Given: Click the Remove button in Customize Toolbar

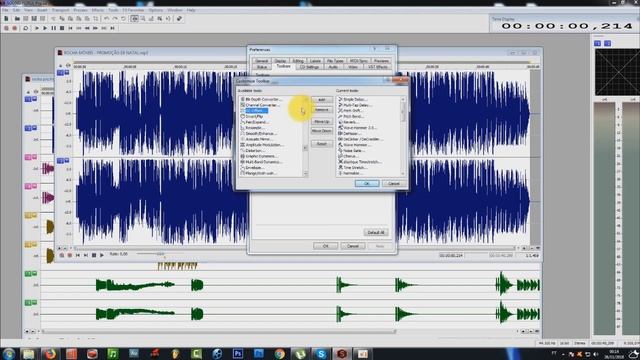Looking at the screenshot, I should 322,110.
